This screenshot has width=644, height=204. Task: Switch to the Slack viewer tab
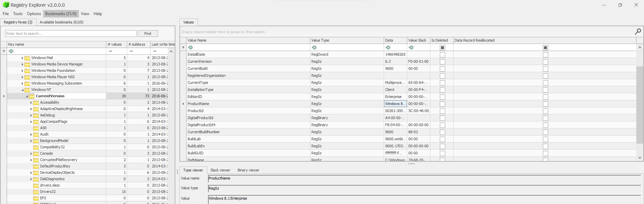220,170
